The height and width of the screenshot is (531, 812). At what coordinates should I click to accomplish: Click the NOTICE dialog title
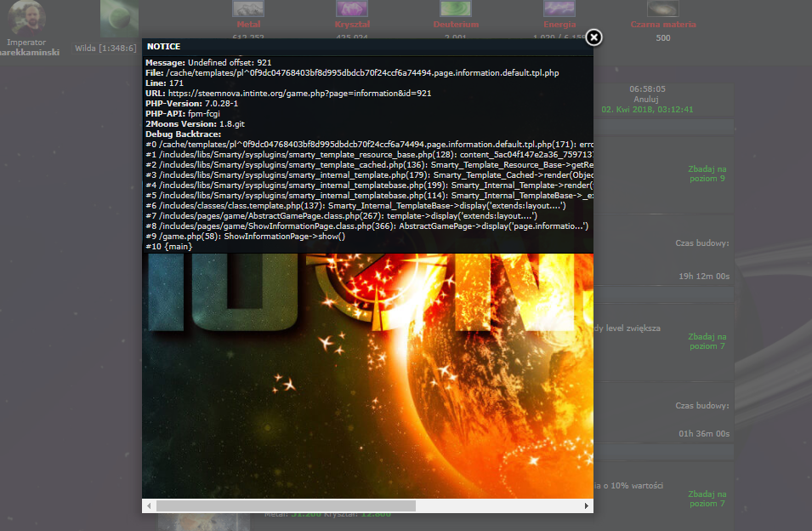click(163, 47)
